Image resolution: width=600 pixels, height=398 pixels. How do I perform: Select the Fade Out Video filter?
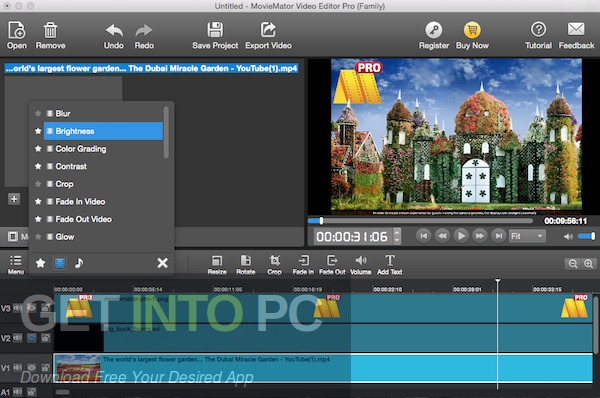coord(103,219)
